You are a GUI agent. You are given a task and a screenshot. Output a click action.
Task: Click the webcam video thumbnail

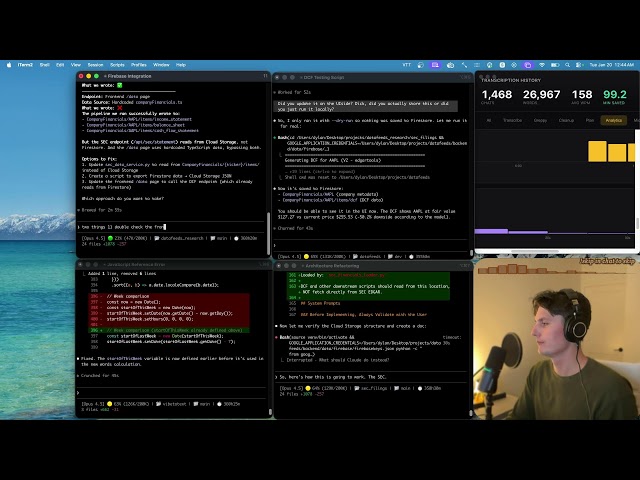pos(556,338)
